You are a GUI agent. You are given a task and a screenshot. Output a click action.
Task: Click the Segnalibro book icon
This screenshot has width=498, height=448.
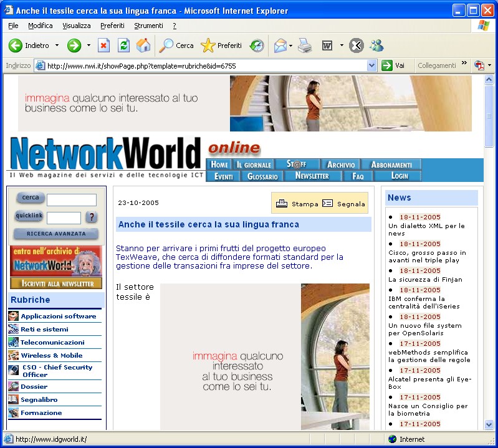pos(13,399)
